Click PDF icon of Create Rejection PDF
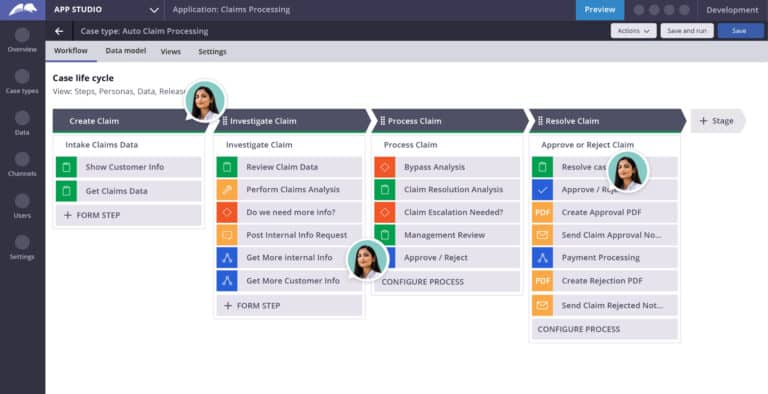 pyautogui.click(x=542, y=281)
